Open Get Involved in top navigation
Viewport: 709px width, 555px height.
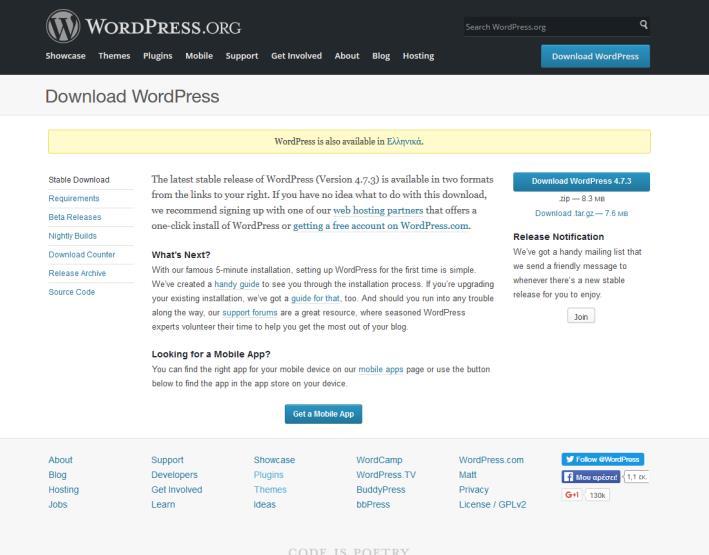click(297, 56)
